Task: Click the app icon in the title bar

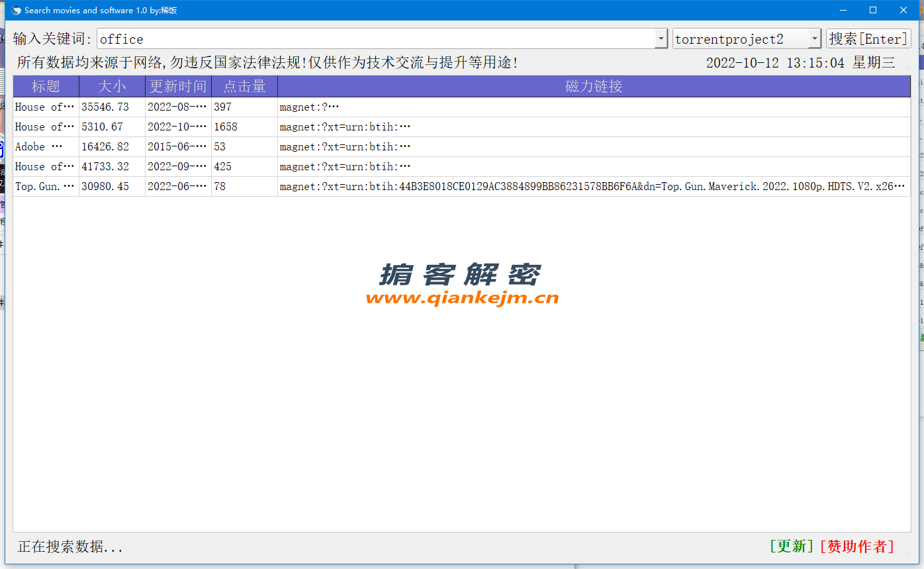Action: coord(16,10)
